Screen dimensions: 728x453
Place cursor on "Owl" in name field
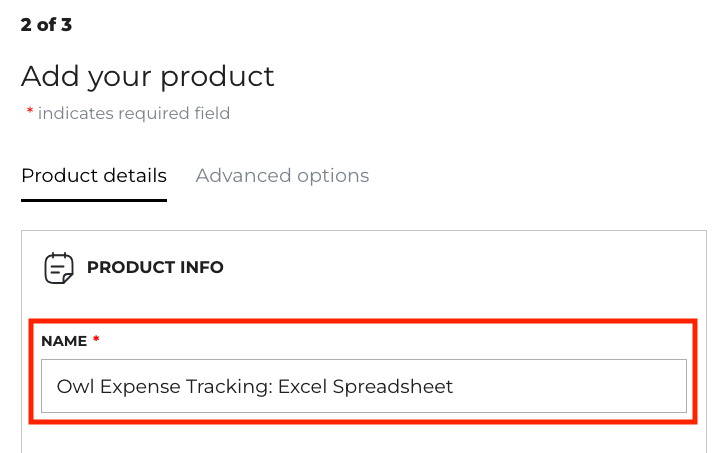tap(73, 386)
